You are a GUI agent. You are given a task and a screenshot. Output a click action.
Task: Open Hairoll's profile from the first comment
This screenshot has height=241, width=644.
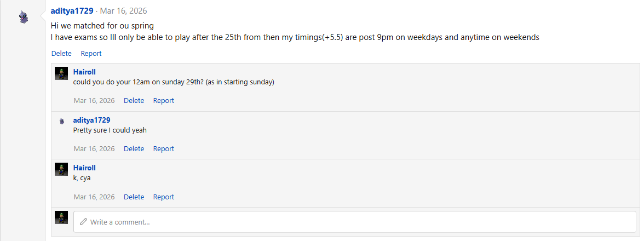[x=84, y=72]
